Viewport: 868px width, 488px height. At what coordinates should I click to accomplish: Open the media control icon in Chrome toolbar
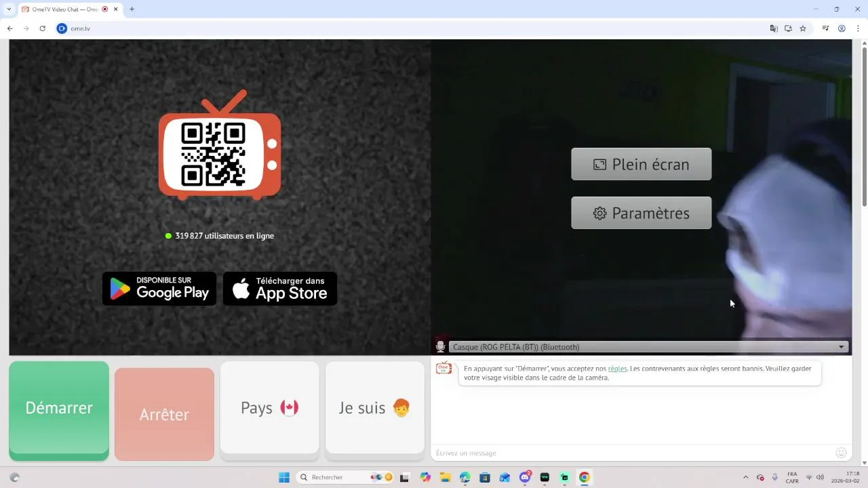[825, 28]
